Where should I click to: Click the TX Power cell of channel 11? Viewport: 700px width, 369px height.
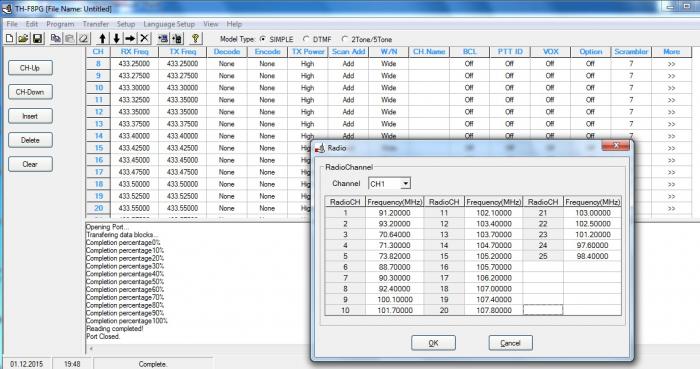point(308,100)
